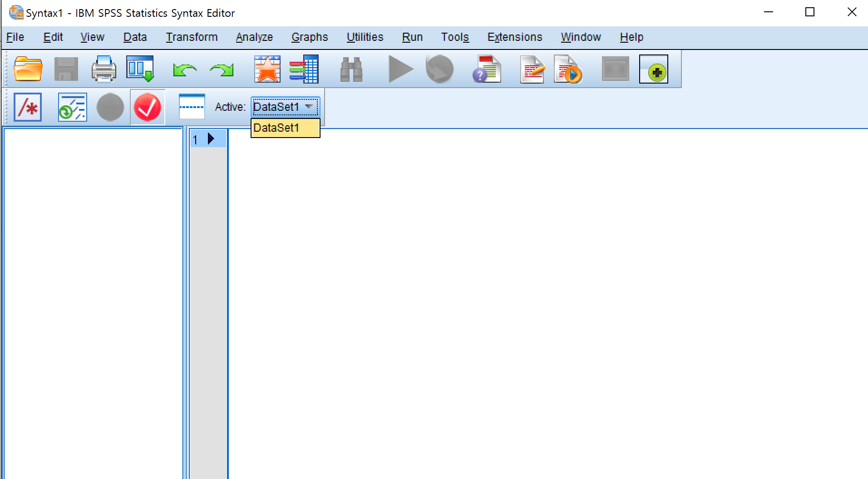
Task: Click the dashed line split view icon
Action: (192, 107)
